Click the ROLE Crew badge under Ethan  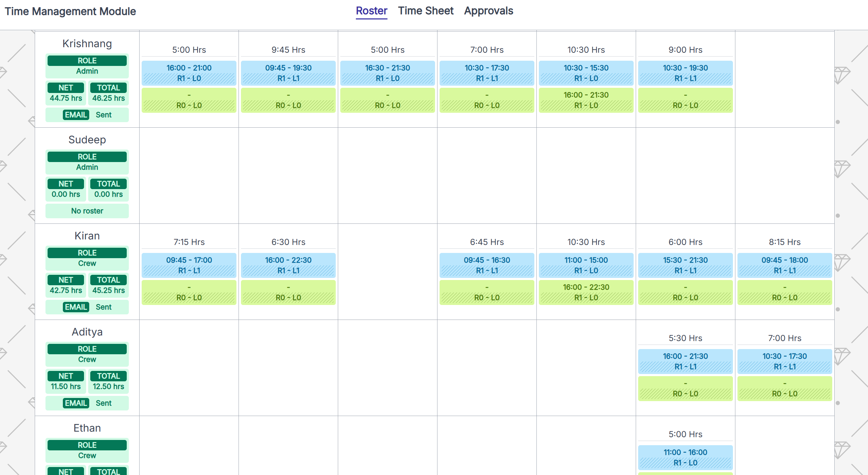[87, 450]
